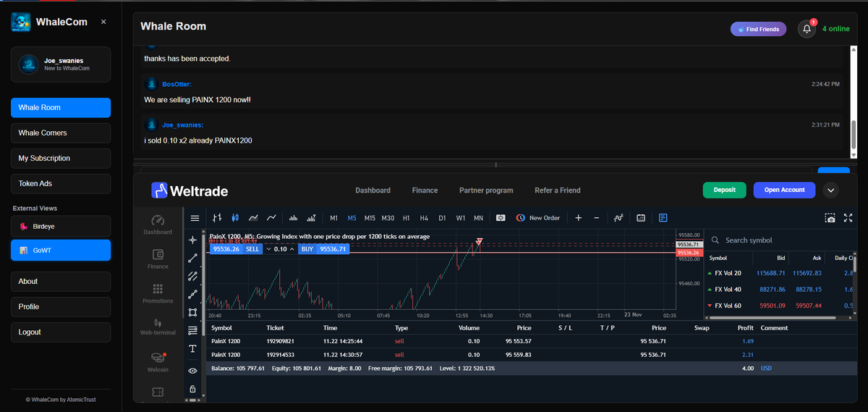Select the trend line drawing tool
This screenshot has height=412, width=868.
tap(192, 258)
